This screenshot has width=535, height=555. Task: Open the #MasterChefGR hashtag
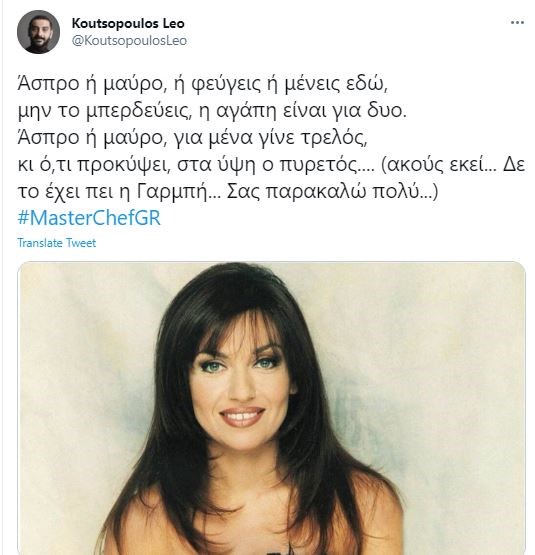[x=89, y=217]
